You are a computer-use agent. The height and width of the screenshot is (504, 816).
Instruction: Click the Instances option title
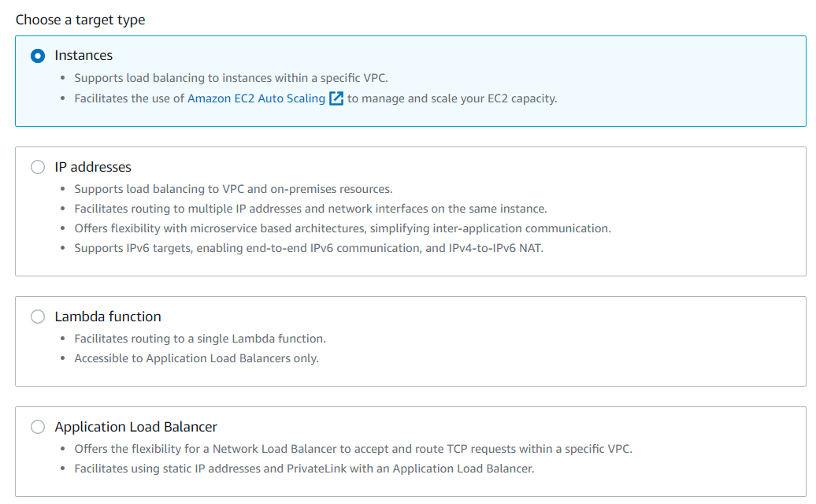point(83,56)
